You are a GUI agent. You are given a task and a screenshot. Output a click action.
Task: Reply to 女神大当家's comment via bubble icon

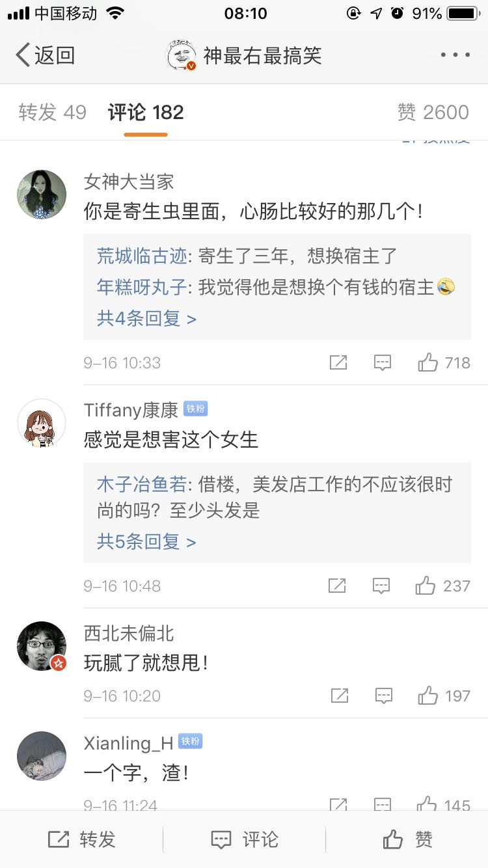tap(383, 362)
